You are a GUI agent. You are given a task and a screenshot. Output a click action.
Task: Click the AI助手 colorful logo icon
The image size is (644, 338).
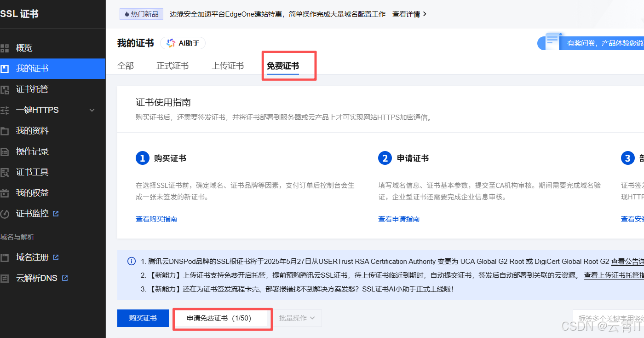(171, 43)
